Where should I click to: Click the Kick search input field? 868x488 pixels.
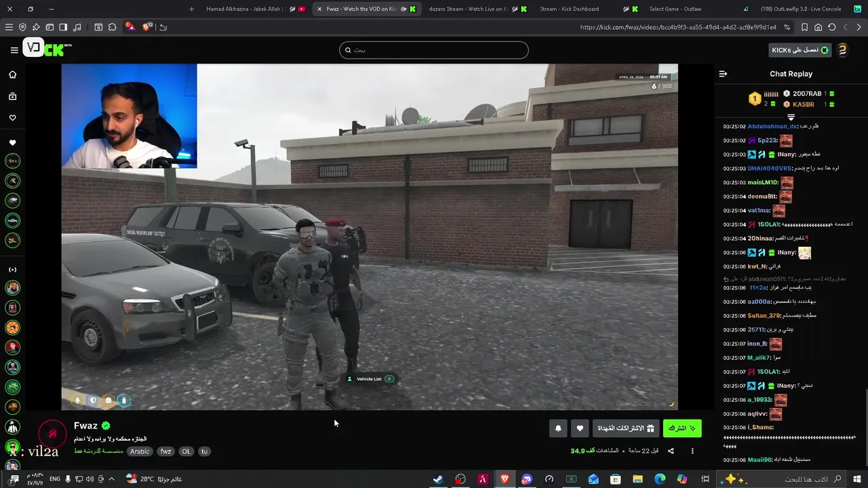pos(434,50)
